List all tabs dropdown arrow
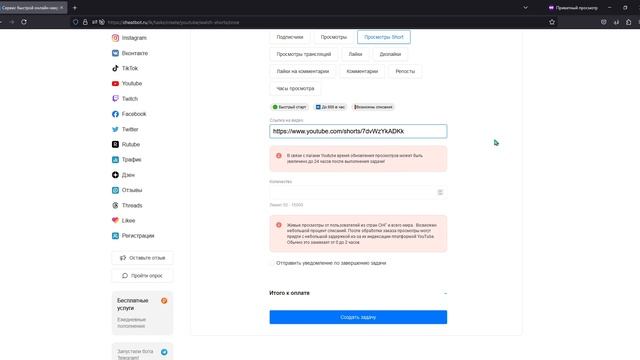 coord(525,8)
